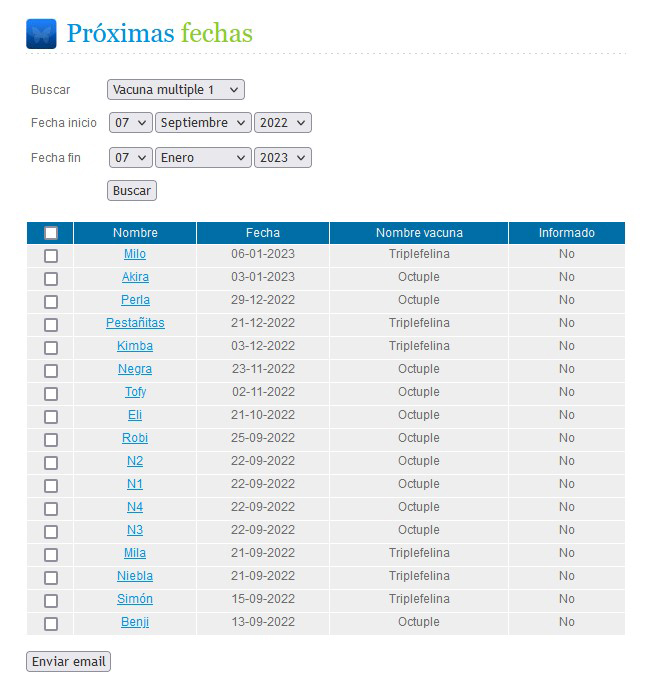Viewport: 658px width, 675px height.
Task: Open the Tofy link
Action: pos(135,392)
